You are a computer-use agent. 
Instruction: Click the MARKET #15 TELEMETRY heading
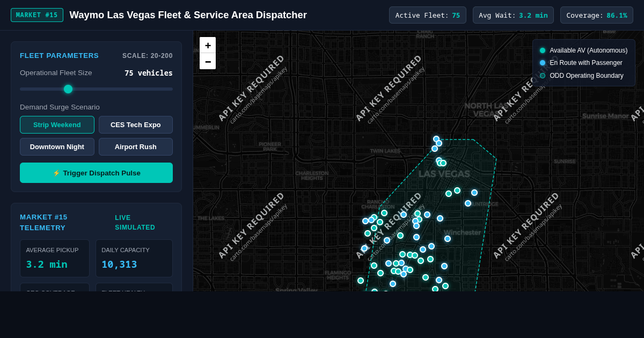[x=43, y=223]
